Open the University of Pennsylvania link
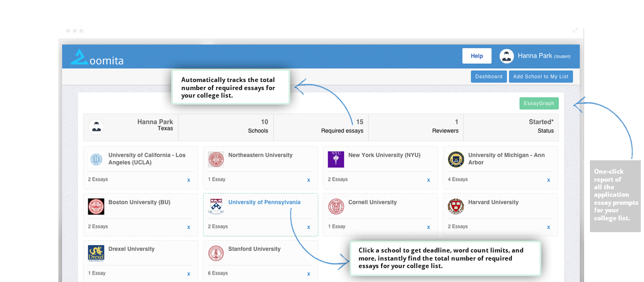 point(264,203)
